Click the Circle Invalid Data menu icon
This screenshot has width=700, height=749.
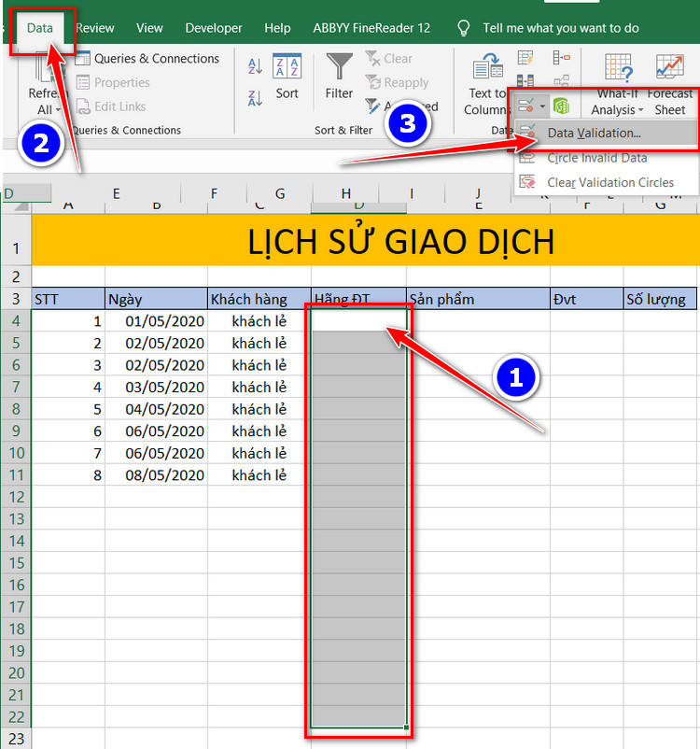coord(527,157)
